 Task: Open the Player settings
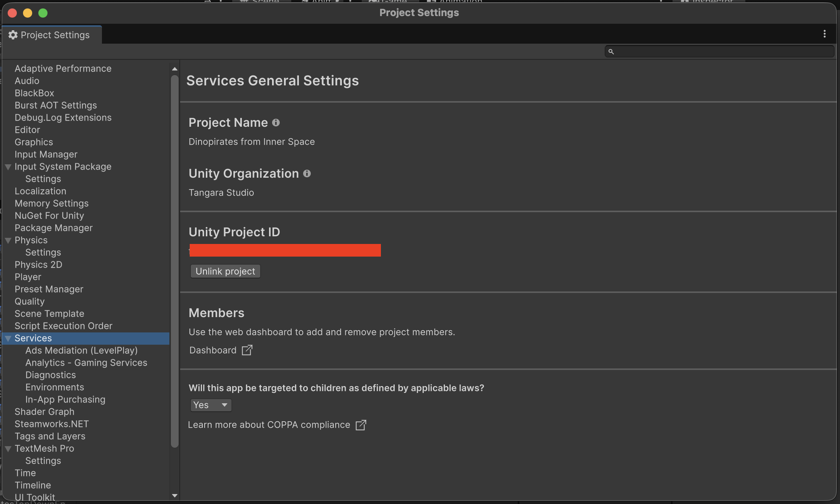click(28, 277)
